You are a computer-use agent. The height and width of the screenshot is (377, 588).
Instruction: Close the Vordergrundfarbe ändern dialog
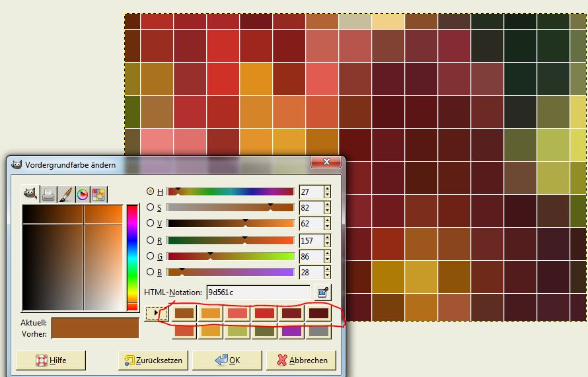point(326,162)
